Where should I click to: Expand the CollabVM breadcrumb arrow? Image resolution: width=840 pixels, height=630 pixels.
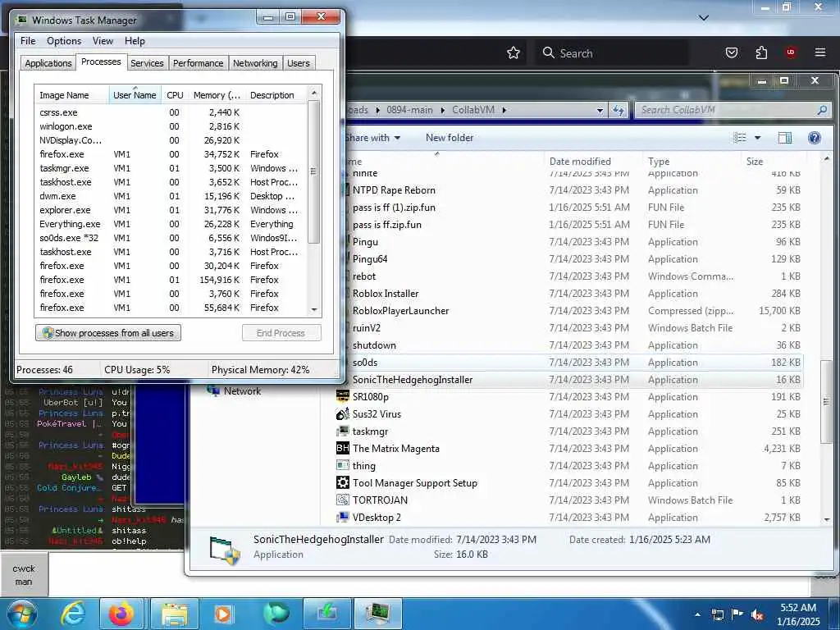[x=504, y=110]
